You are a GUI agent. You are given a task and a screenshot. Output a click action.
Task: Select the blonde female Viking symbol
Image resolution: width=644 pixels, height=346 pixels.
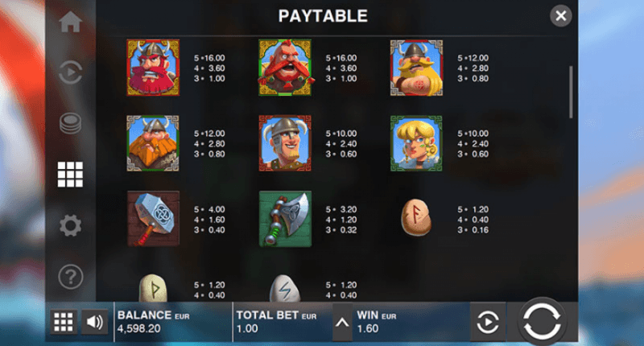[x=416, y=143]
